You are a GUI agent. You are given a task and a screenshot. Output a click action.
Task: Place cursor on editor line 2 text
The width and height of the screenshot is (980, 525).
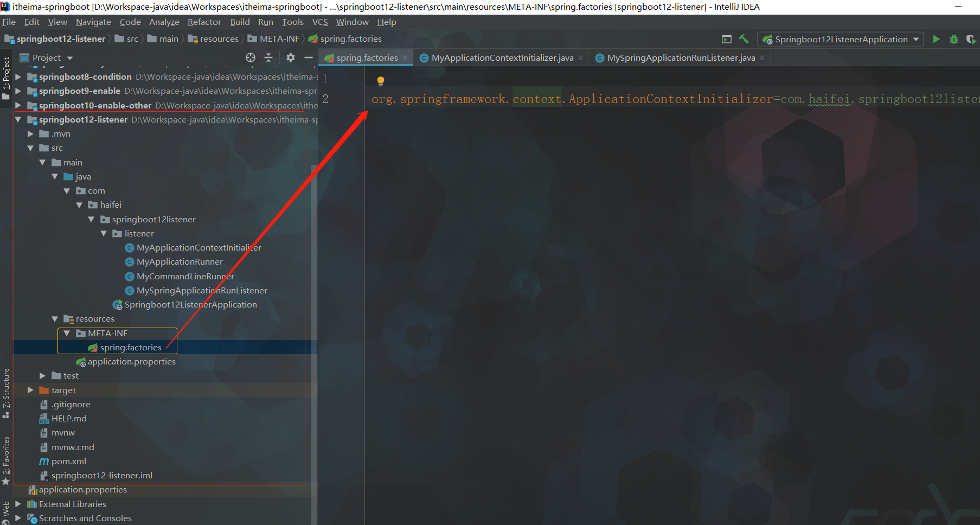(675, 99)
